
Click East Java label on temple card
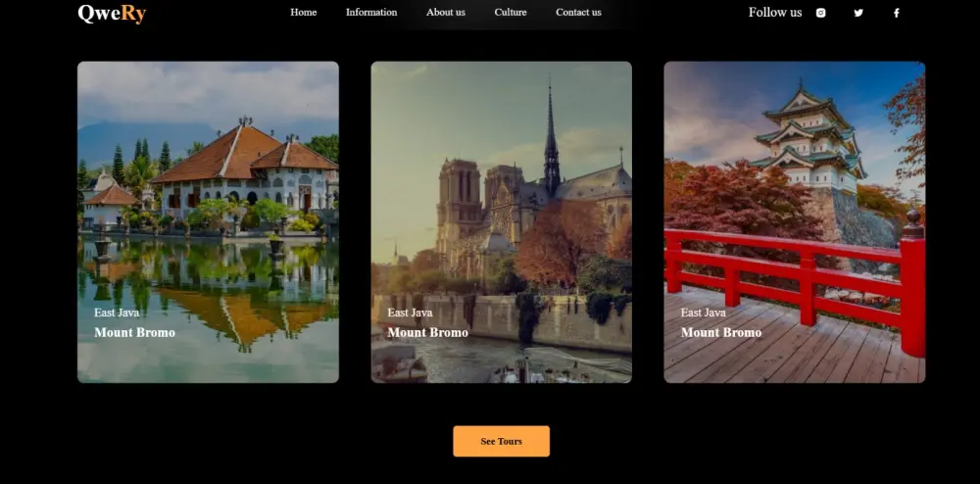click(x=117, y=313)
